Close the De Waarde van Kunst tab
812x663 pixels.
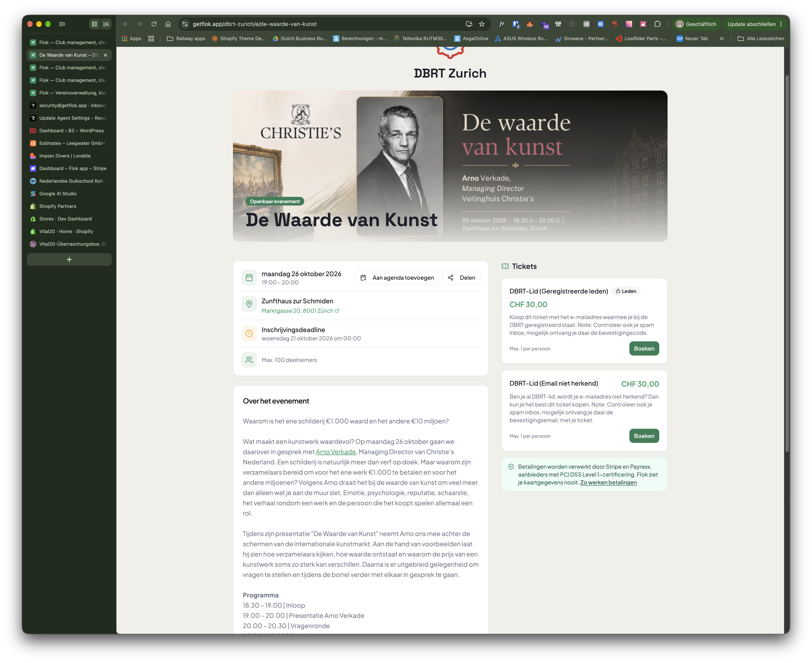click(x=105, y=55)
